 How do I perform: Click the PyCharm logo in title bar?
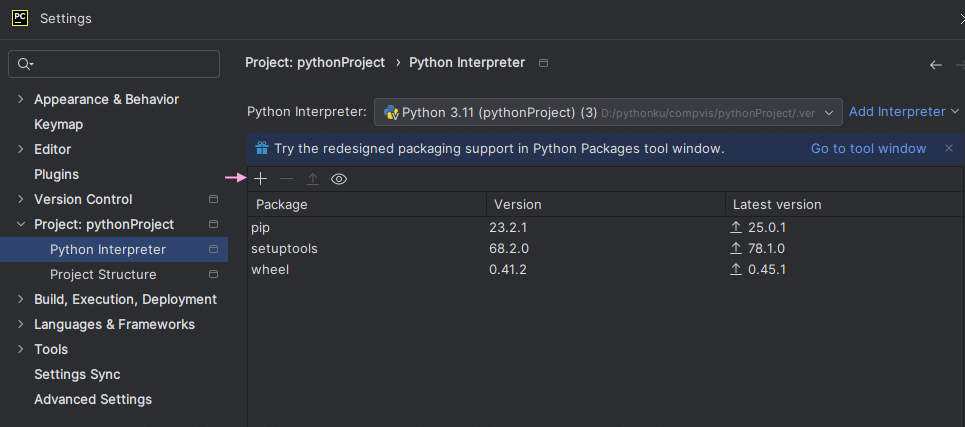click(x=20, y=18)
